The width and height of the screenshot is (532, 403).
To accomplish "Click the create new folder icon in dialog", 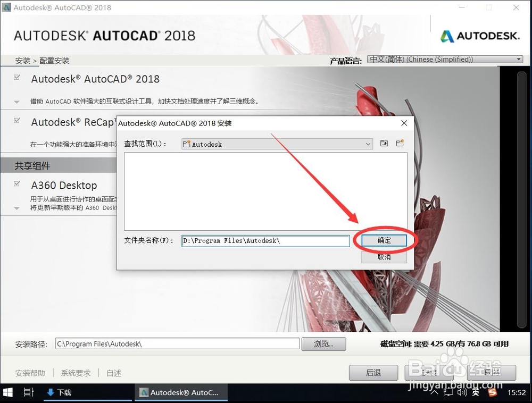I will [x=400, y=144].
